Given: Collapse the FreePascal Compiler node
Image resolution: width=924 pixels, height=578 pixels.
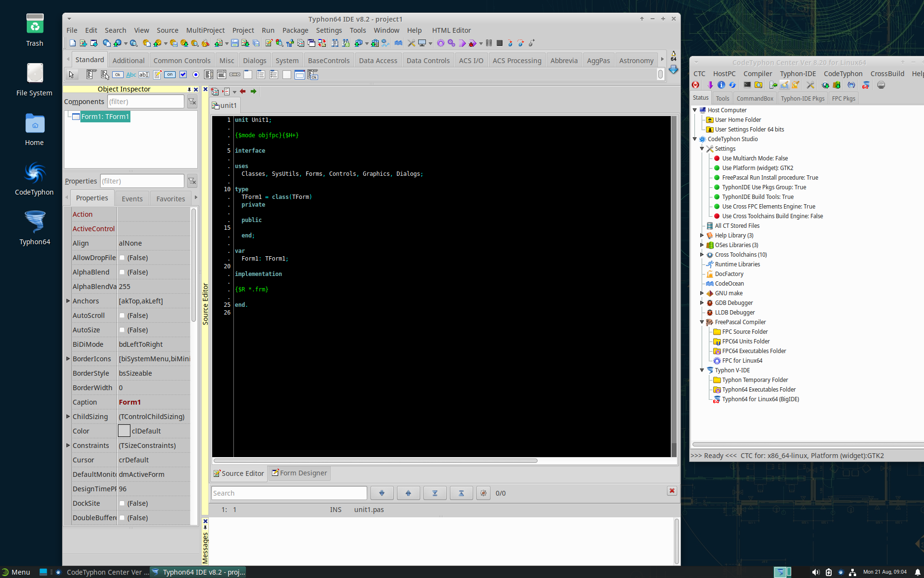Looking at the screenshot, I should click(702, 322).
